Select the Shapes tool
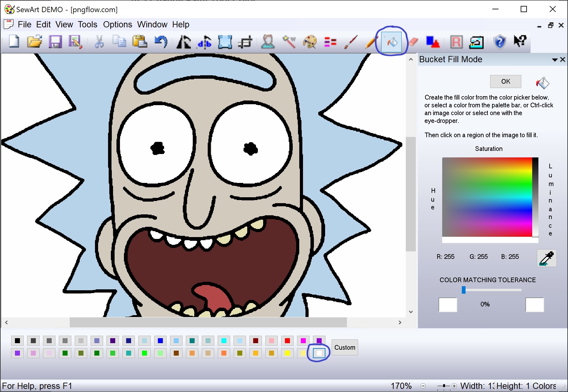This screenshot has width=568, height=392. (x=433, y=42)
